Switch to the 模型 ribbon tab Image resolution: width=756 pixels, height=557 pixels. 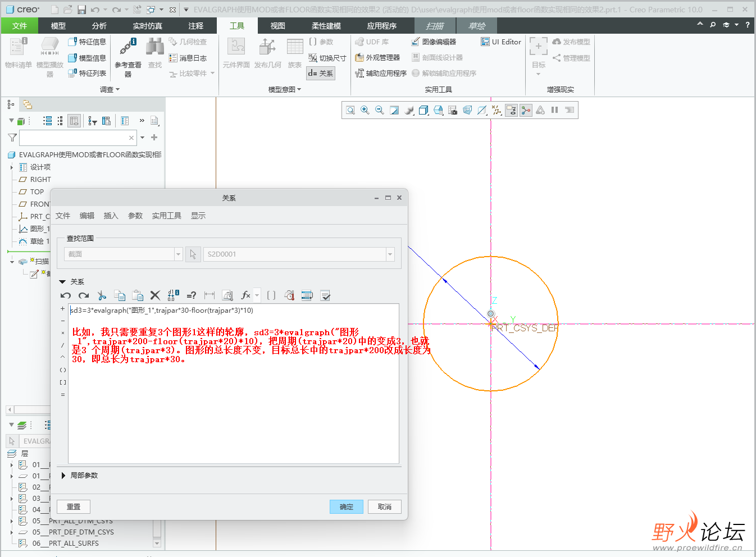click(58, 26)
